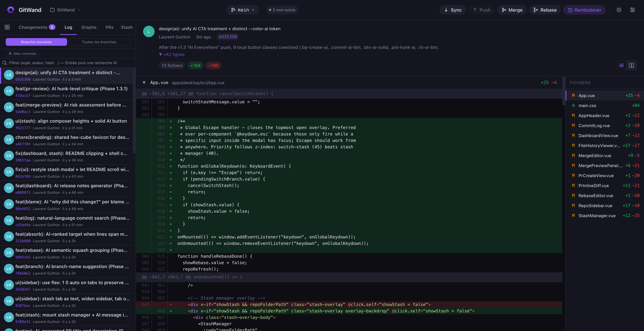Image resolution: width=644 pixels, height=331 pixels.
Task: Select the Branche courante toggle
Action: [x=36, y=42]
